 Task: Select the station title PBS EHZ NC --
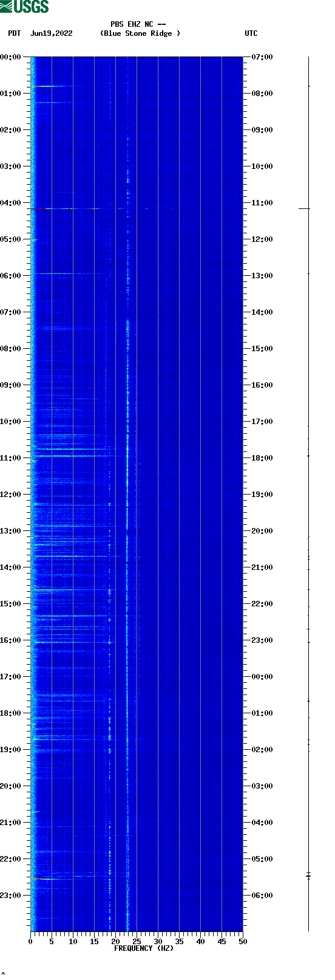point(138,24)
